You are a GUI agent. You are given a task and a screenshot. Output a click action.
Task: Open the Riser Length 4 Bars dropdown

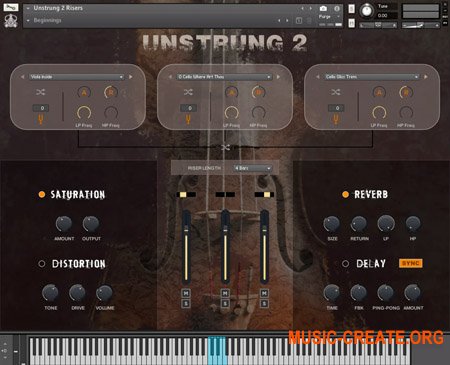pos(252,168)
